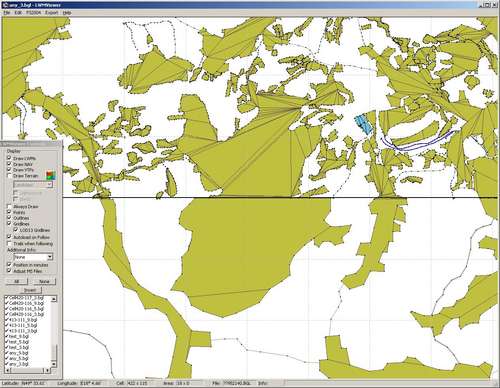Enable the Draw Terrain checkbox
The width and height of the screenshot is (500, 388).
pos(9,175)
